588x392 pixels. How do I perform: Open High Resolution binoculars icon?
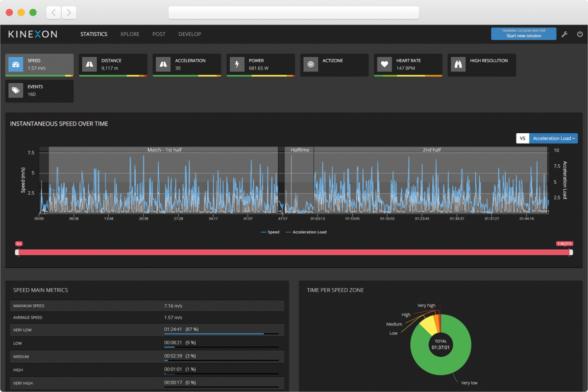click(458, 64)
